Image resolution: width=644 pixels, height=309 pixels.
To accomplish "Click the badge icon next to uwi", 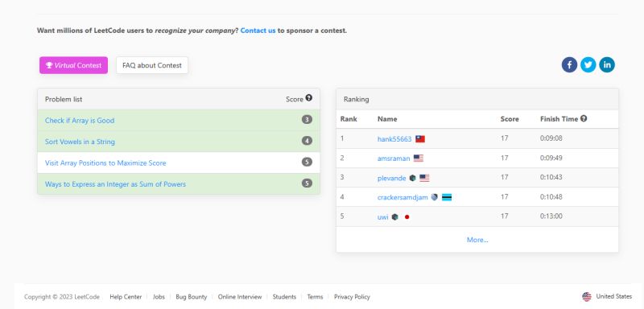I will pos(394,216).
